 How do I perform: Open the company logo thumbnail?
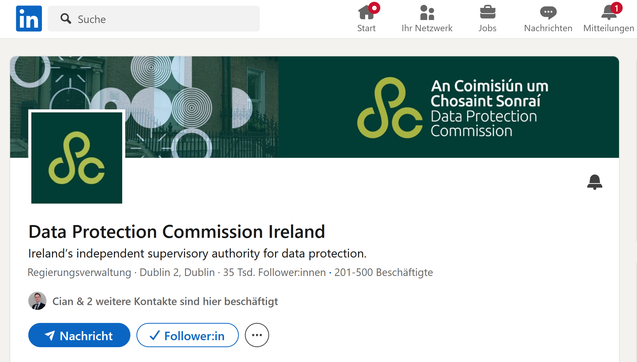pos(77,158)
